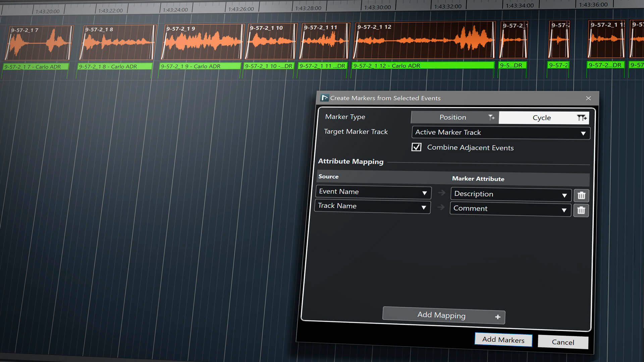The height and width of the screenshot is (362, 644).
Task: Click the plus icon on Add Mapping
Action: point(498,317)
